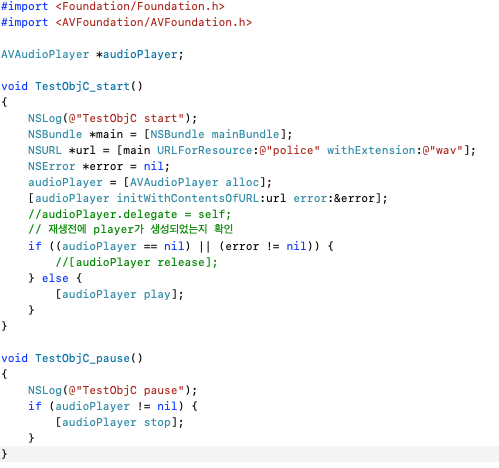Click the [audioPlayer stop] statement
The height and width of the screenshot is (468, 499).
pyautogui.click(x=119, y=422)
